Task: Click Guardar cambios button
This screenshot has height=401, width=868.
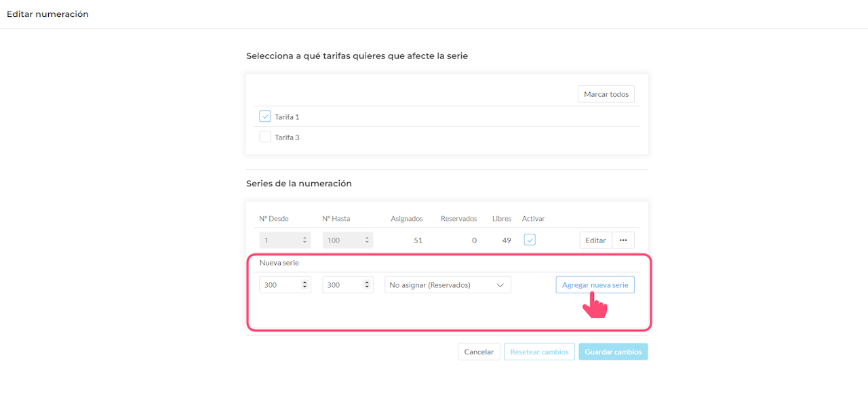Action: (x=613, y=352)
